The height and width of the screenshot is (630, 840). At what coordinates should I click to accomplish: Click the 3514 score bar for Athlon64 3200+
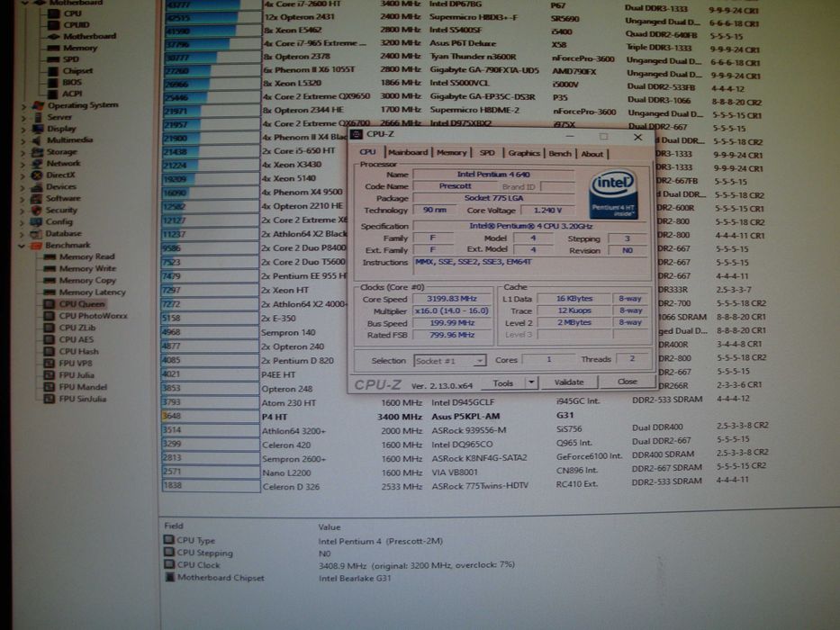[211, 429]
